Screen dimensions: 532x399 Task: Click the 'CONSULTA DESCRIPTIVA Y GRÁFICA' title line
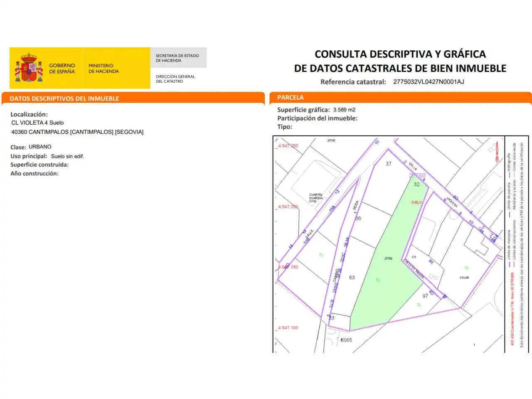click(400, 54)
